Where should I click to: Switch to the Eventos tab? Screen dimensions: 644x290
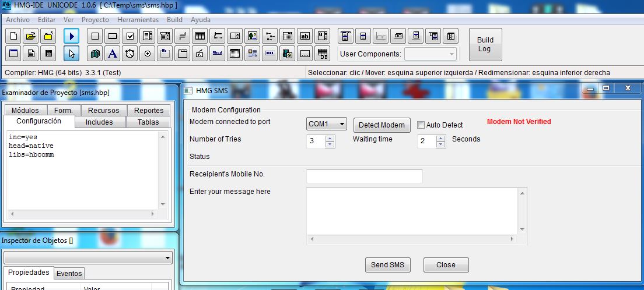click(69, 274)
